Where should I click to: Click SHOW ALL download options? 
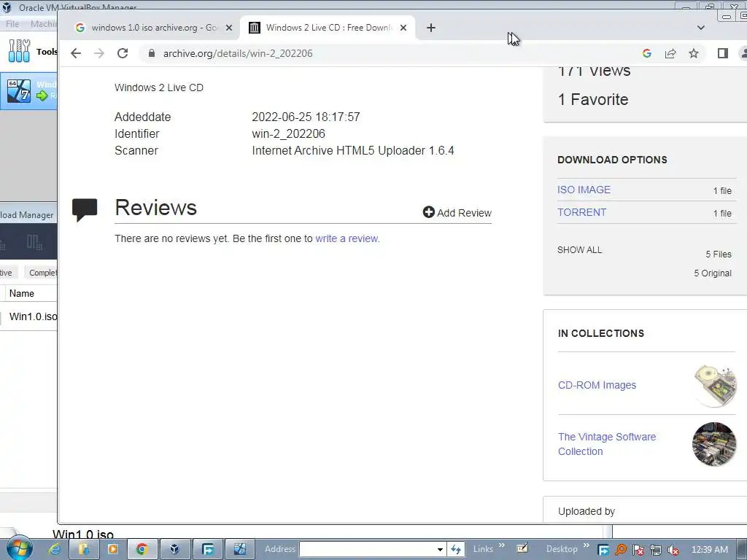tap(579, 250)
